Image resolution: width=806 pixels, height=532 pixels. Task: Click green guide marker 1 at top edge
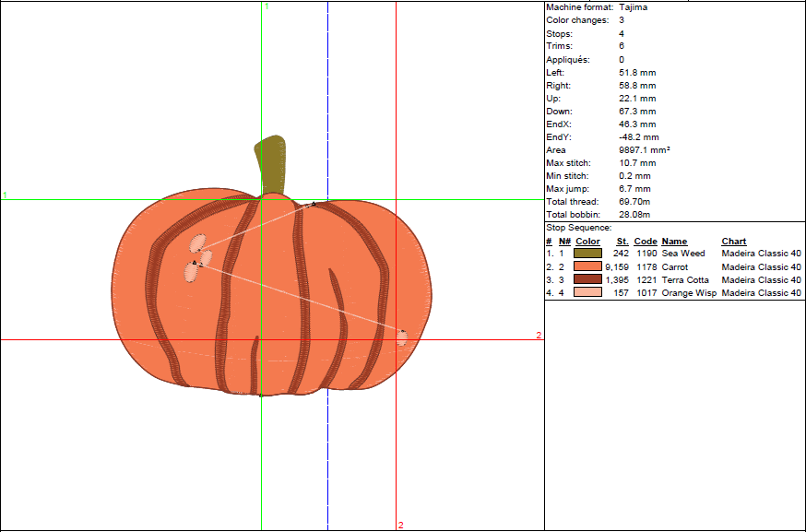[267, 6]
